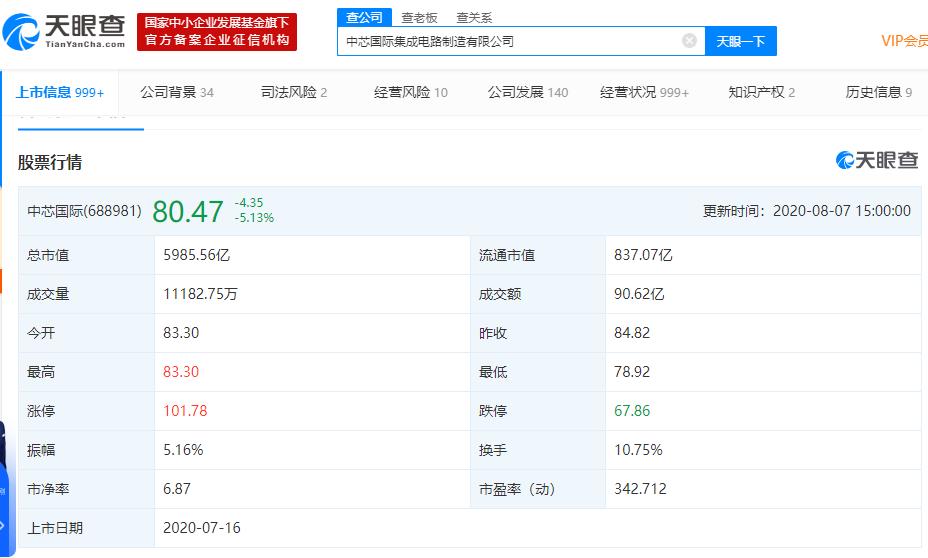Image resolution: width=928 pixels, height=558 pixels.
Task: Click the 跌停 row label
Action: pyautogui.click(x=492, y=411)
